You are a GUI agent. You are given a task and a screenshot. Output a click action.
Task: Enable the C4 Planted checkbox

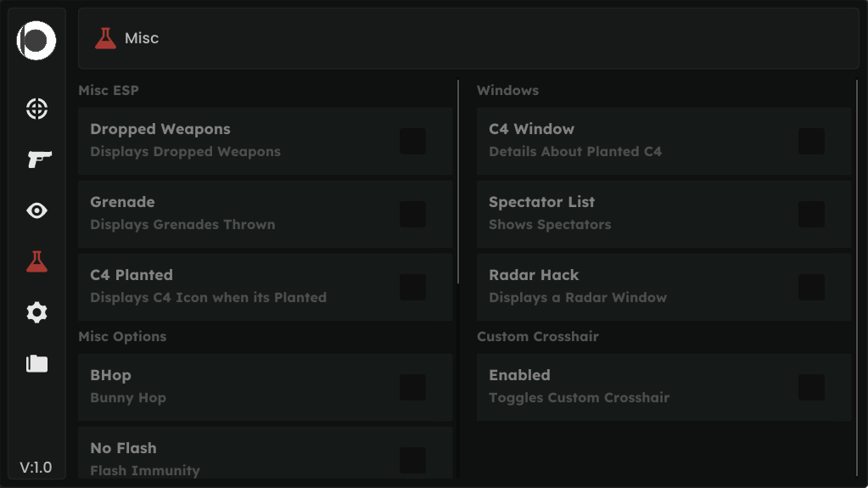[412, 288]
